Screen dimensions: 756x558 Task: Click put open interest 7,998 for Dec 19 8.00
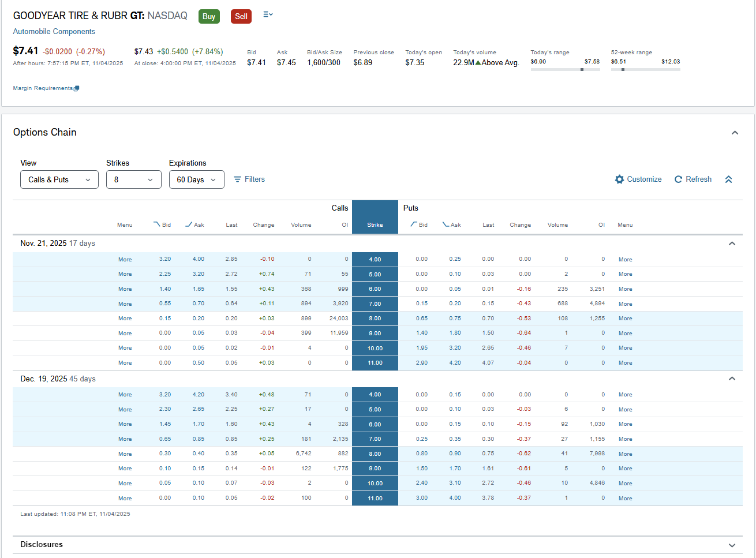tap(597, 454)
